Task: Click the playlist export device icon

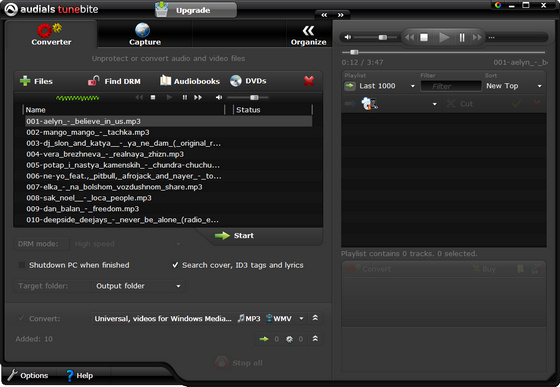Action: [370, 104]
